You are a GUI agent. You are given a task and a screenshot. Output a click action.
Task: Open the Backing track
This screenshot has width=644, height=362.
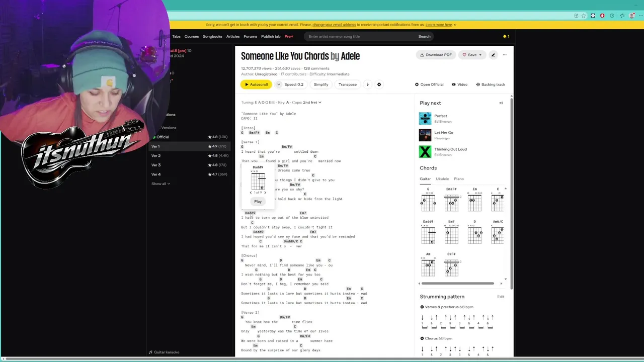[491, 84]
